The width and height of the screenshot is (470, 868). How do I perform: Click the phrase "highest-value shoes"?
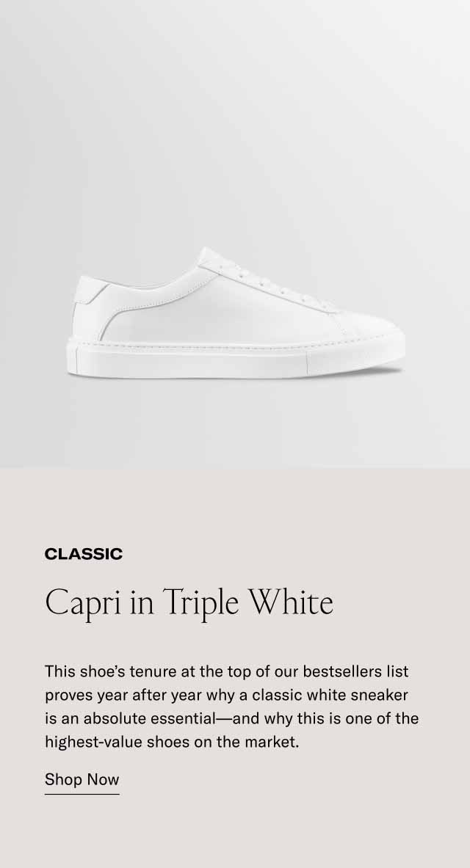(x=117, y=743)
